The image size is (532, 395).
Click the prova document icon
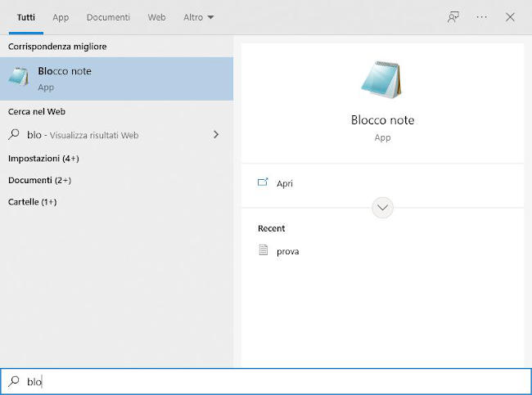click(x=264, y=250)
